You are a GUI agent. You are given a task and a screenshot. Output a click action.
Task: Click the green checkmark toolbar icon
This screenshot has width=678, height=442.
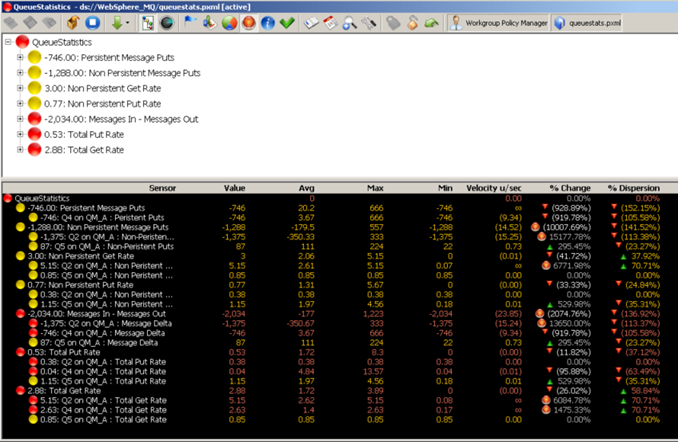[x=287, y=22]
